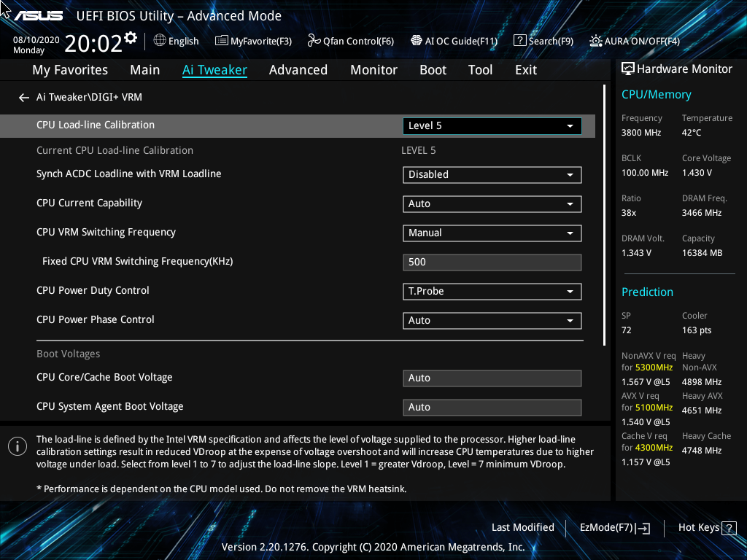This screenshot has width=747, height=560.
Task: Click the EzMode exit arrow icon
Action: (643, 528)
